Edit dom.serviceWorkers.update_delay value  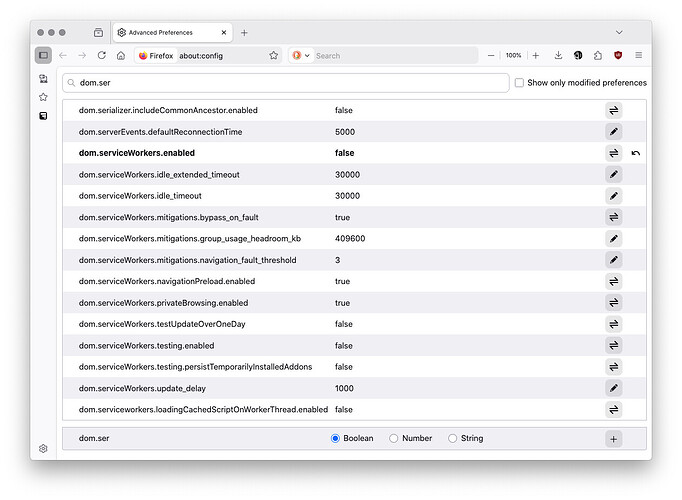(614, 388)
